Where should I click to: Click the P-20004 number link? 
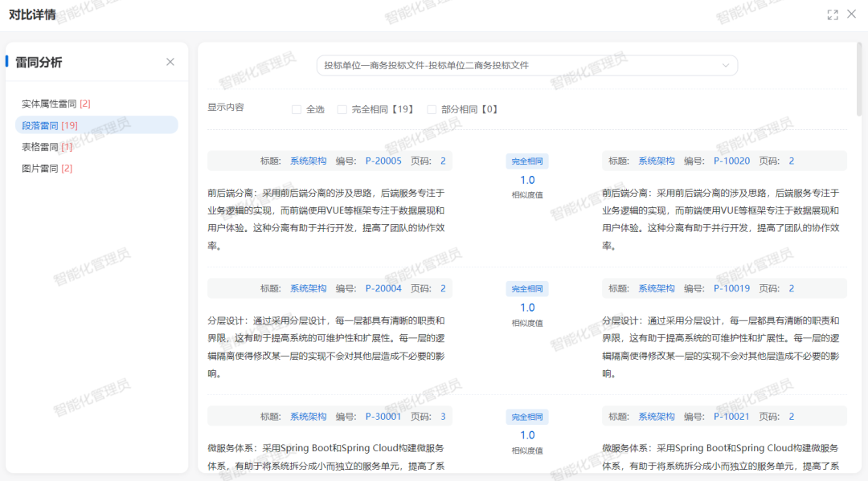point(383,288)
